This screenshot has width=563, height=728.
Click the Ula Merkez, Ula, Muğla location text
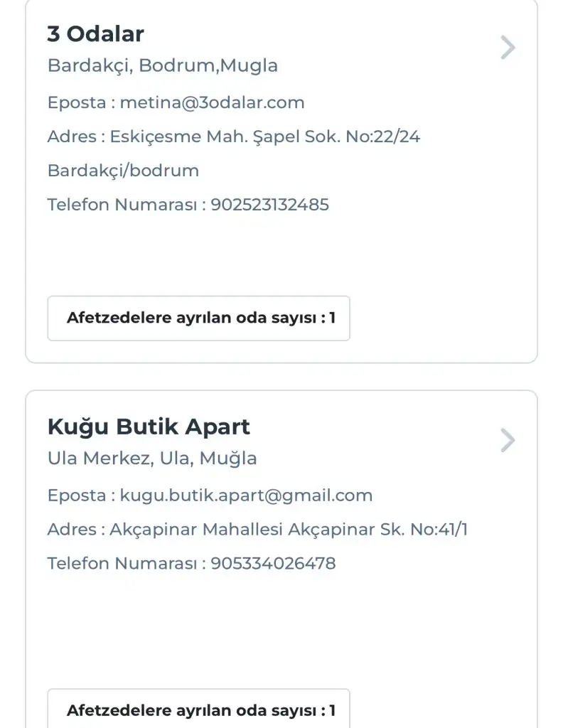[151, 459]
